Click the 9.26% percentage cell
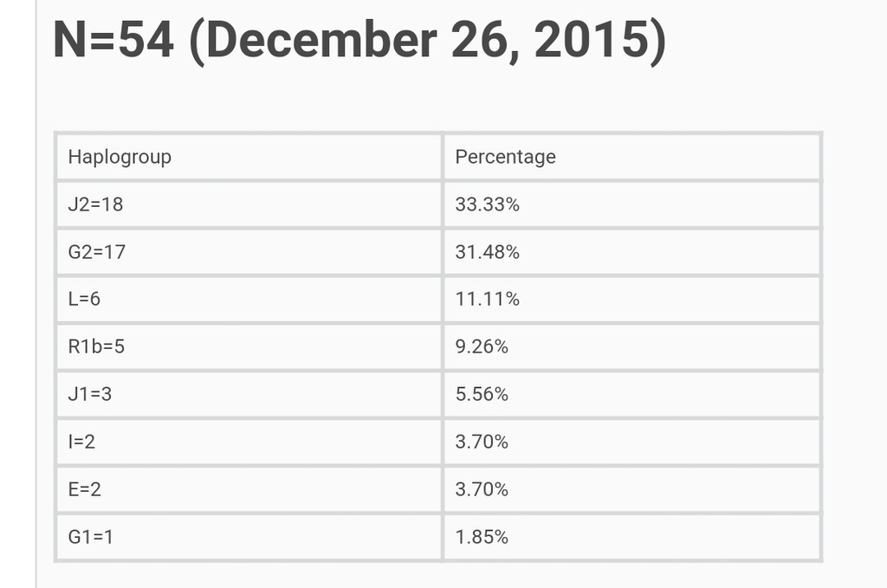 pos(631,346)
